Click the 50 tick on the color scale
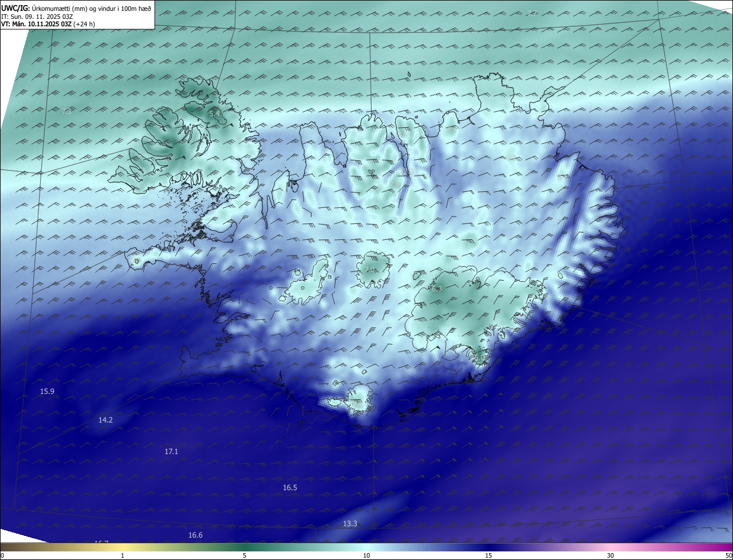Image resolution: width=733 pixels, height=560 pixels. pos(728,555)
